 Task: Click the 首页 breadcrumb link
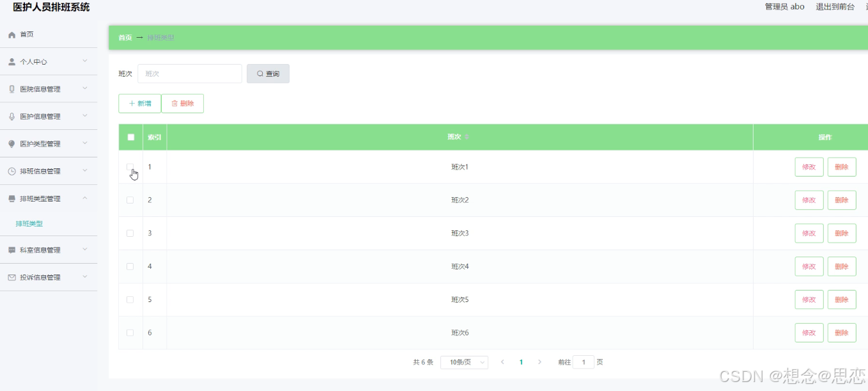(125, 38)
